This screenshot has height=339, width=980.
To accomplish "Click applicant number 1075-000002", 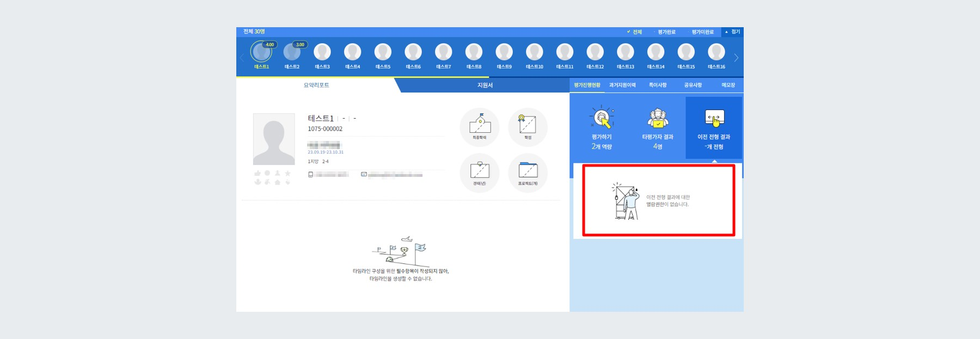I will pyautogui.click(x=325, y=129).
